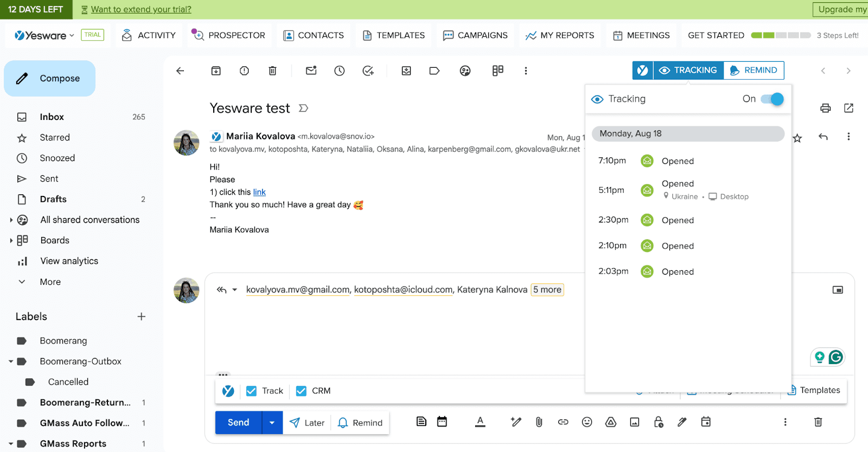The image size is (868, 452).
Task: Expand the Boards tree item
Action: coord(11,240)
